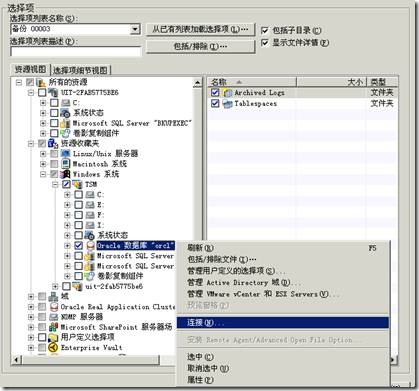Image resolution: width=419 pixels, height=391 pixels.
Task: Toggle the 显示文件详情 checkbox
Action: [265, 43]
